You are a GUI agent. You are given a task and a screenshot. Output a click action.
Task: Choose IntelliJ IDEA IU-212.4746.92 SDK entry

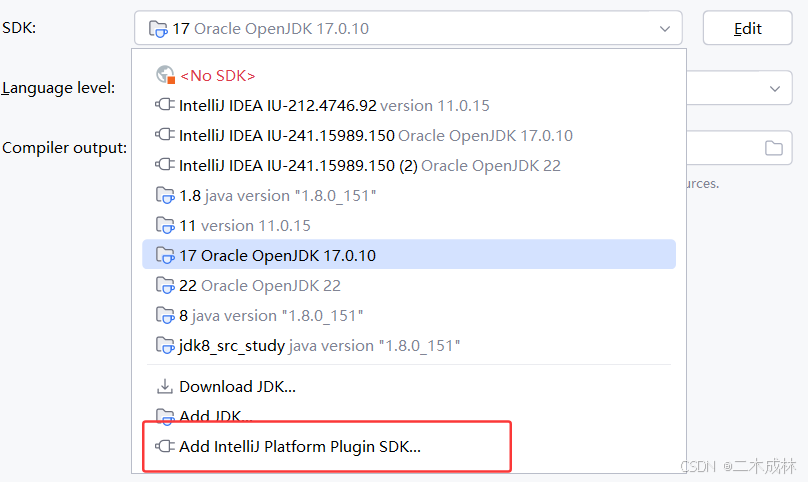(x=409, y=106)
